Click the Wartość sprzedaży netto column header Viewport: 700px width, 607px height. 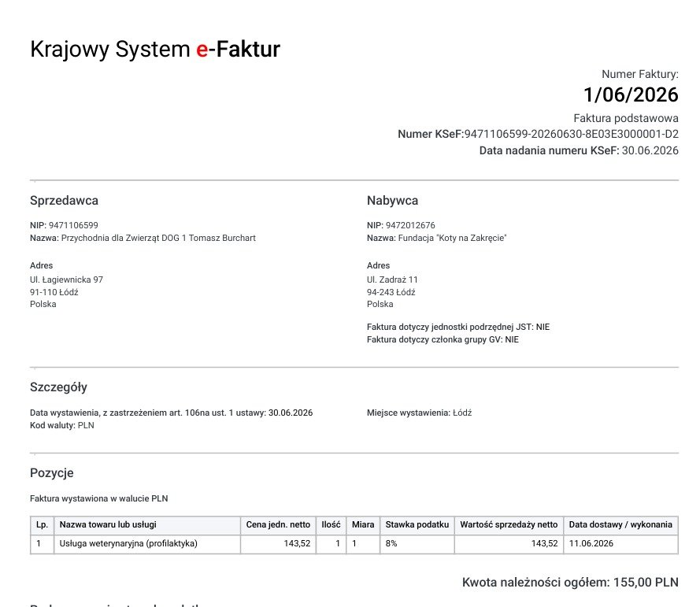509,525
